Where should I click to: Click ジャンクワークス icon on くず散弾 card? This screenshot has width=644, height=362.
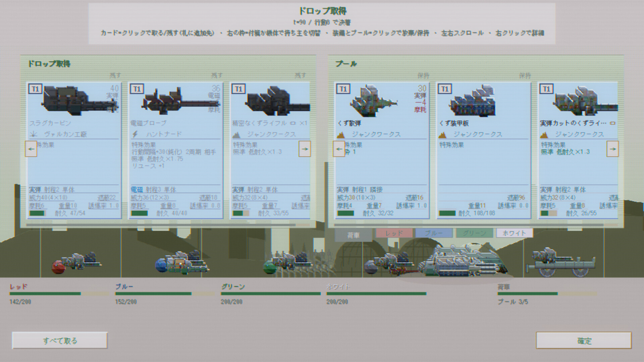pyautogui.click(x=341, y=135)
